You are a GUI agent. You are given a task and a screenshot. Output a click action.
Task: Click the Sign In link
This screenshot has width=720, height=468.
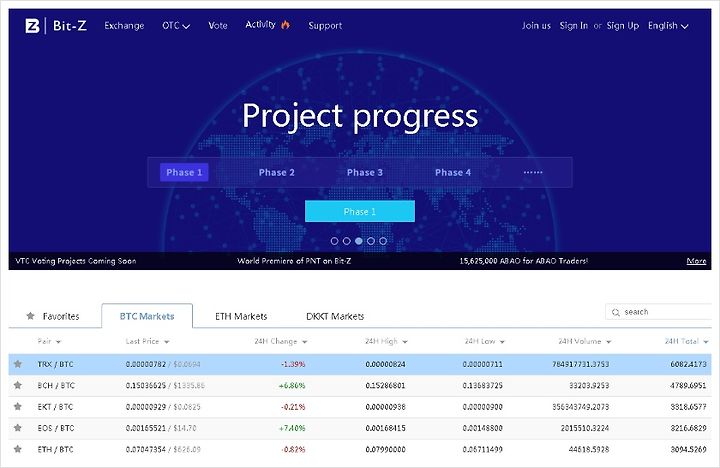574,26
